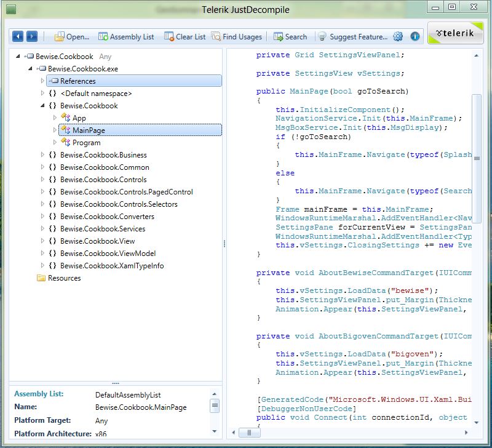Select the Program class
Viewport: 492px width, 448px height.
click(86, 143)
